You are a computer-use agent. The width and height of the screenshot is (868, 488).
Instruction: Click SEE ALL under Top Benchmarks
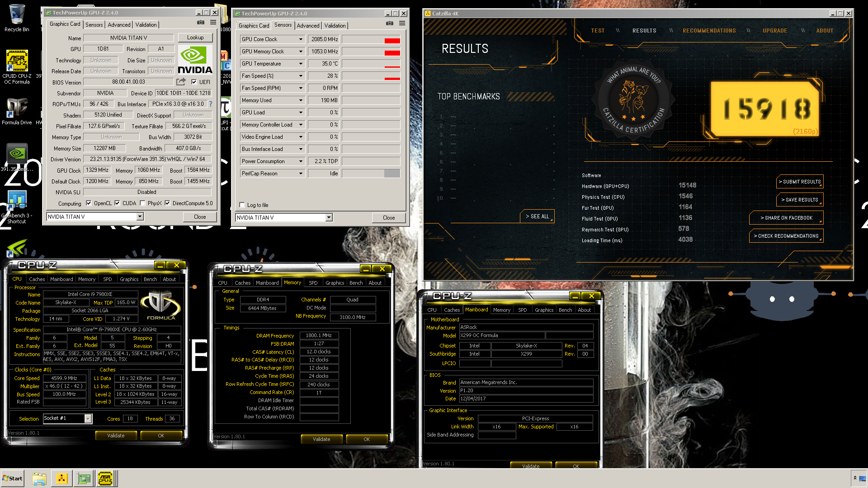537,216
